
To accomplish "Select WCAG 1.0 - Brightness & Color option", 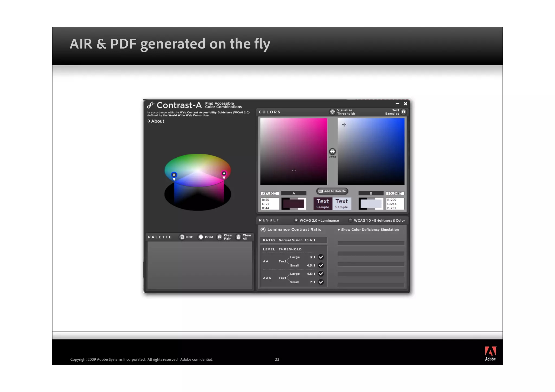I will click(350, 220).
